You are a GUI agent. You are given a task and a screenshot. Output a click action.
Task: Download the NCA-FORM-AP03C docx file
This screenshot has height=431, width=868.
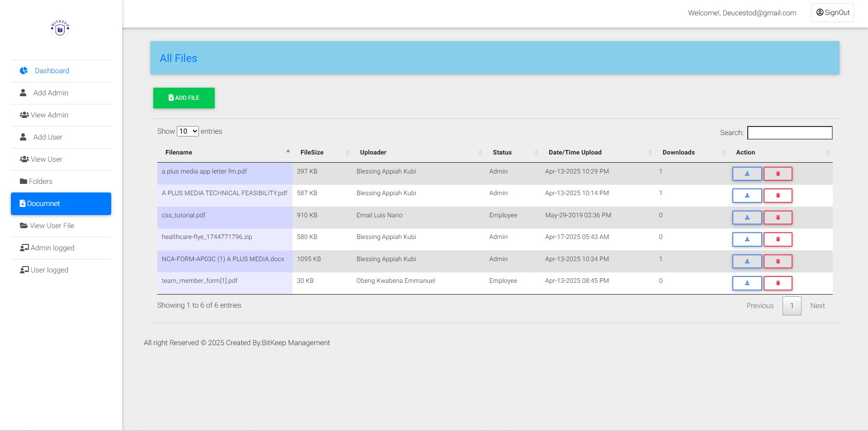[747, 261]
